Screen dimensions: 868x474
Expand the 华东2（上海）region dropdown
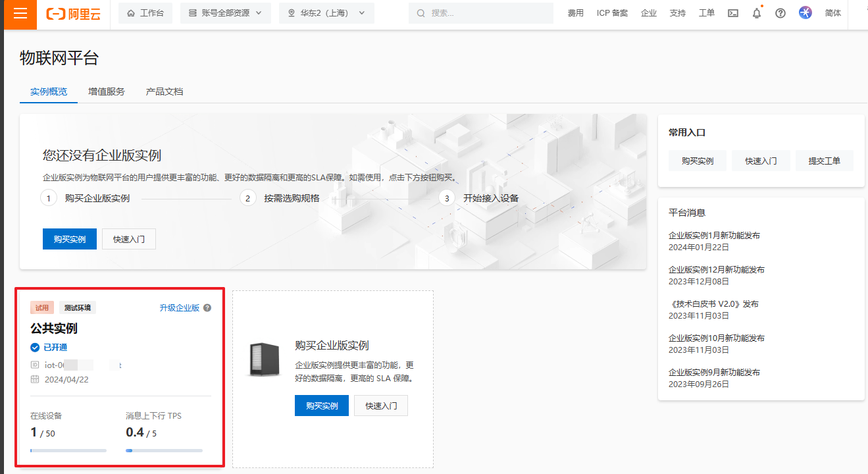point(326,13)
